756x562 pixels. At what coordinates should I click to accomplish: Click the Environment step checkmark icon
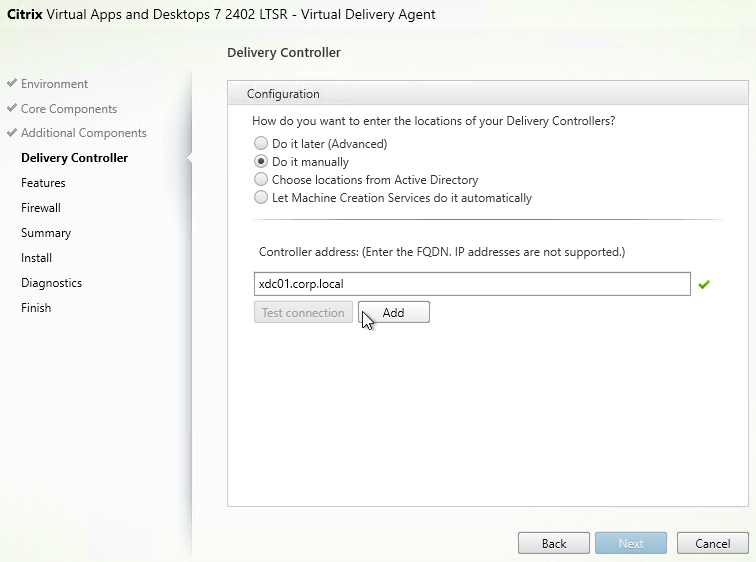(12, 83)
